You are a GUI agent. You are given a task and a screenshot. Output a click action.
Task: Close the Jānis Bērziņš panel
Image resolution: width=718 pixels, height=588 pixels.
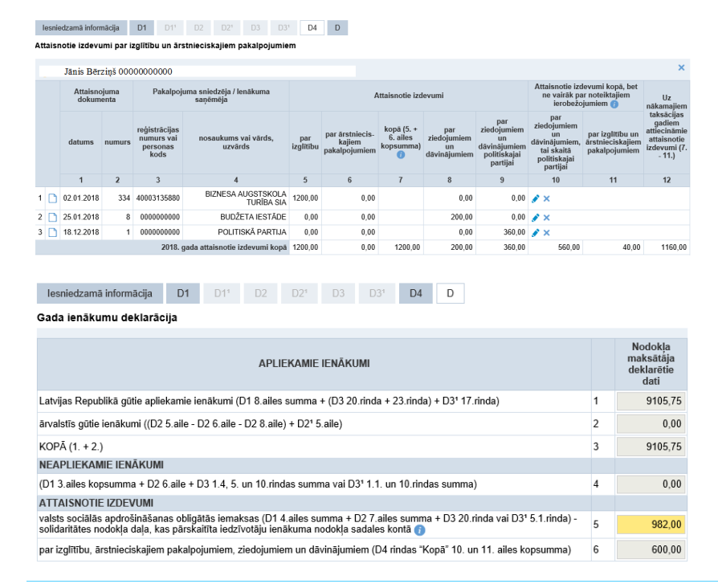coord(681,67)
